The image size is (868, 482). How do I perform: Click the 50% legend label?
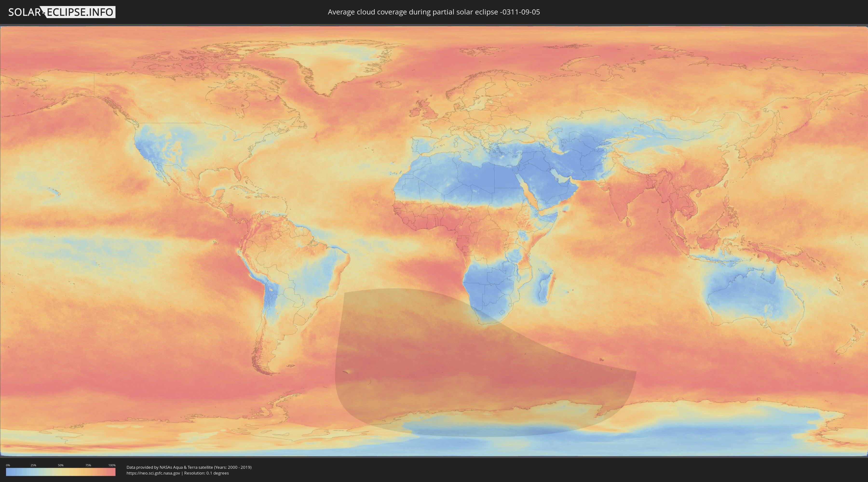(x=61, y=465)
